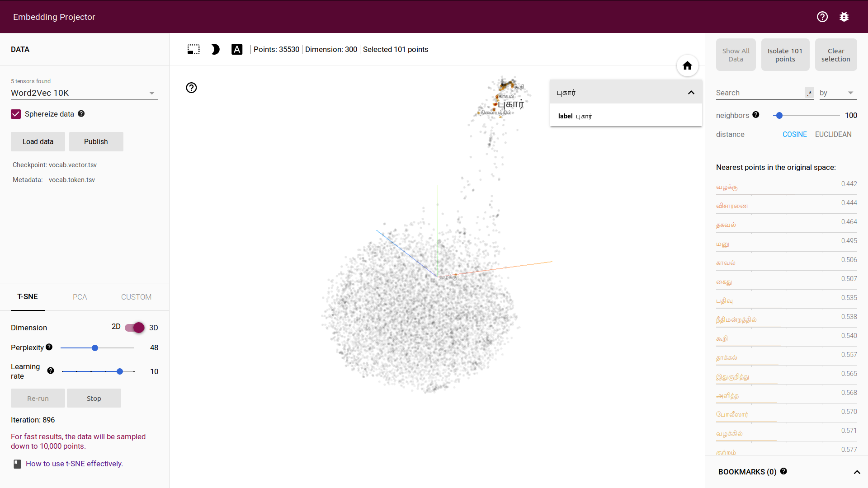Open the Word2Vec 10K tensor dropdown
The height and width of the screenshot is (488, 868).
pyautogui.click(x=84, y=93)
